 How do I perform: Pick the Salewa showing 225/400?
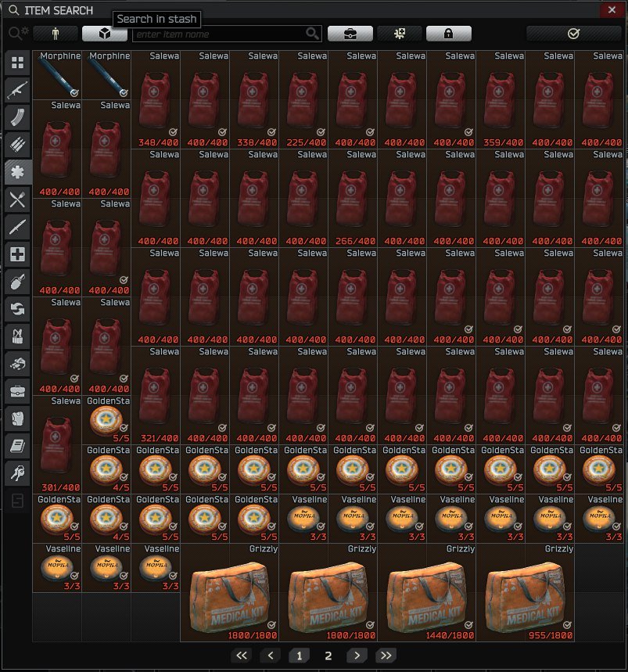303,100
